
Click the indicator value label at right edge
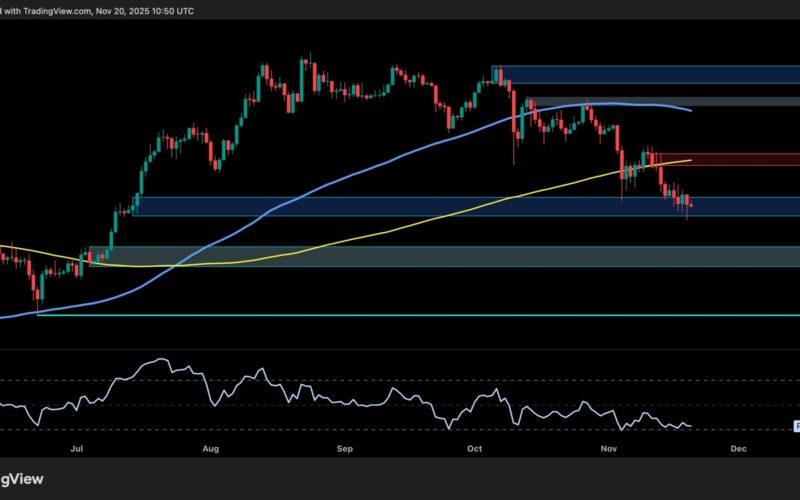pyautogui.click(x=796, y=426)
